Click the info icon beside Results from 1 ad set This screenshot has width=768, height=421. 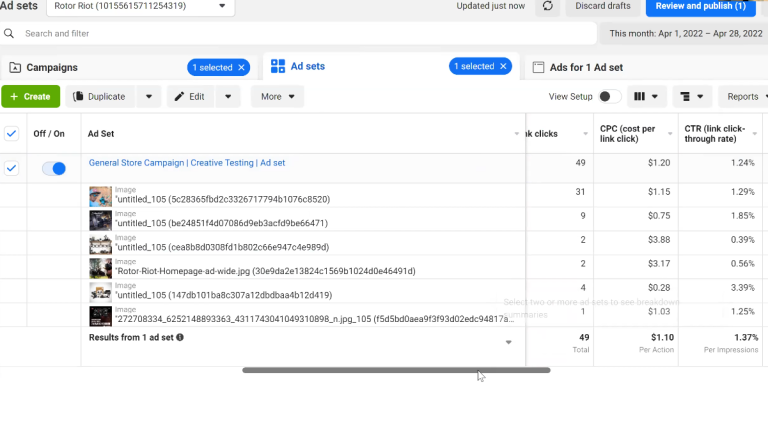[x=180, y=338]
